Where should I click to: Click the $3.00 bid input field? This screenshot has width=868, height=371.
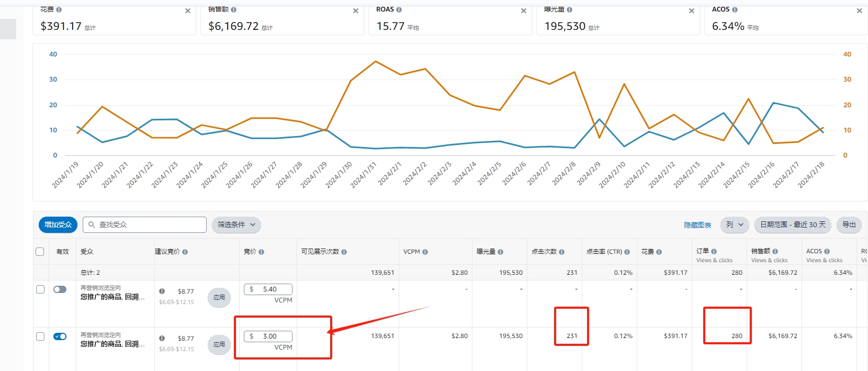268,336
